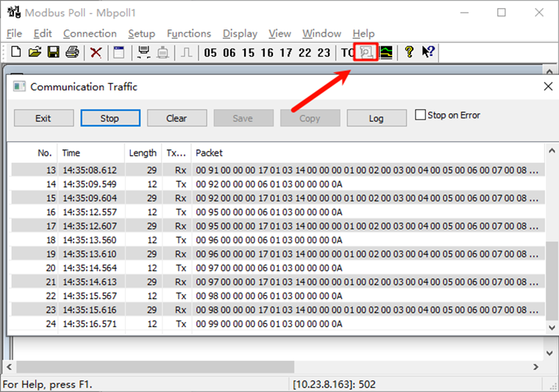559x392 pixels.
Task: Click status bar address [10.23.8.163]: 502
Action: tap(334, 384)
